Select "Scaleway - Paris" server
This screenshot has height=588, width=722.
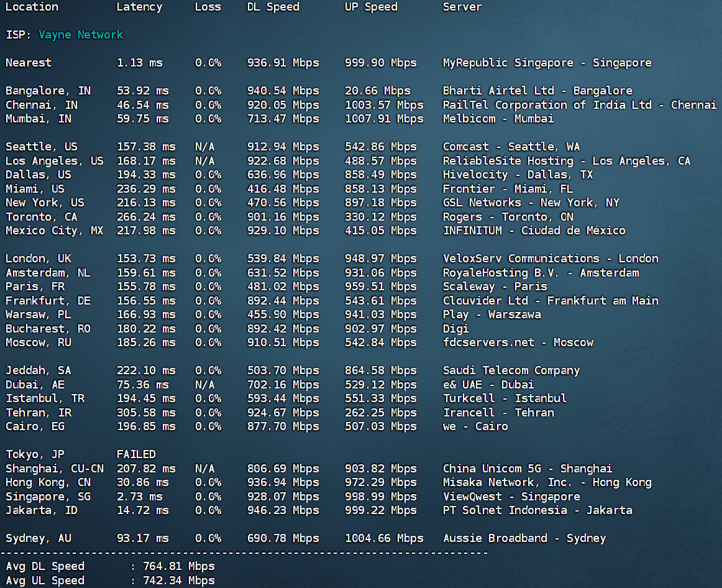(495, 287)
